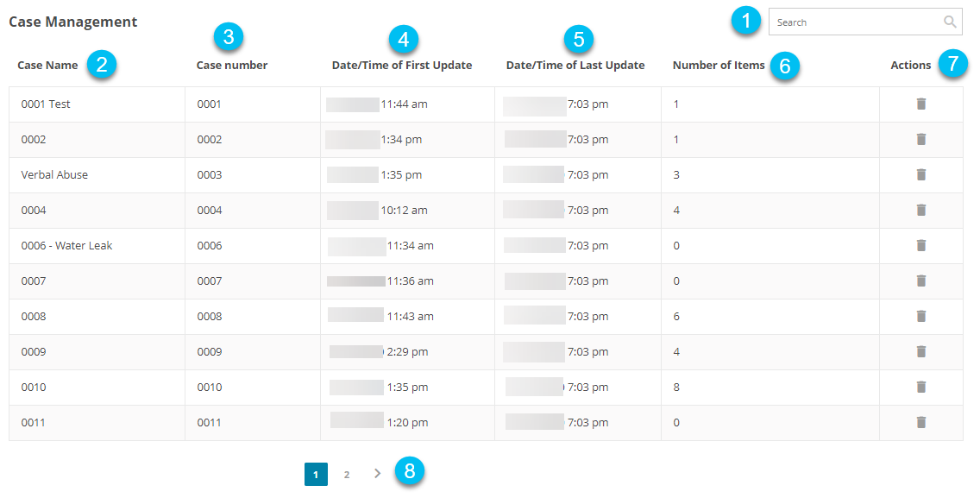This screenshot has width=980, height=498.
Task: Click the delete icon on row 0004
Action: point(920,210)
